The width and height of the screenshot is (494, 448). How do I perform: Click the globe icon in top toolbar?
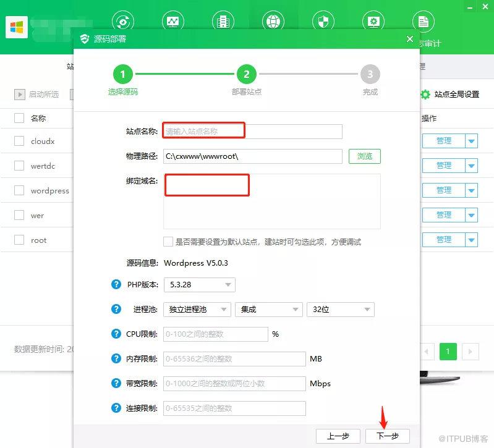[x=273, y=22]
